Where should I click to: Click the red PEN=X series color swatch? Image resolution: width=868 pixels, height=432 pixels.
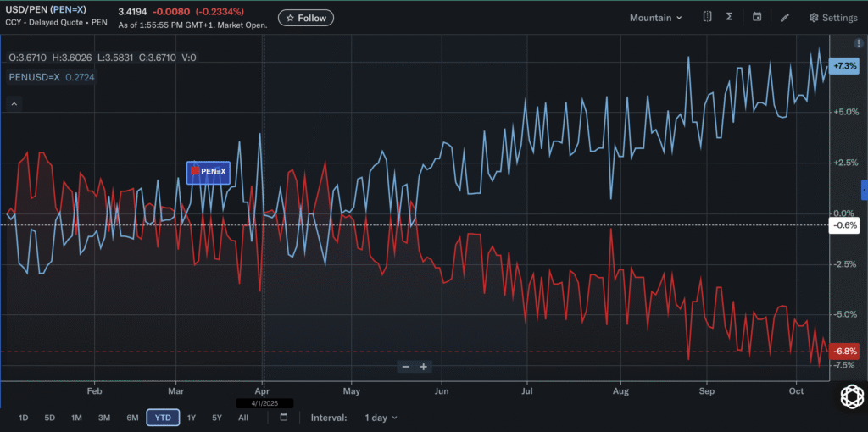point(195,171)
